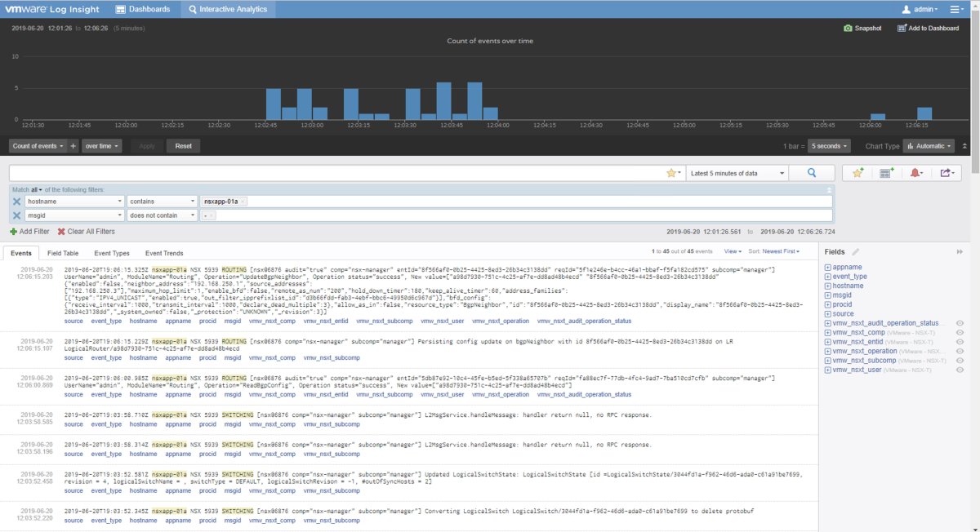
Task: Toggle visibility of vmw_nsxt_user field
Action: pos(961,370)
